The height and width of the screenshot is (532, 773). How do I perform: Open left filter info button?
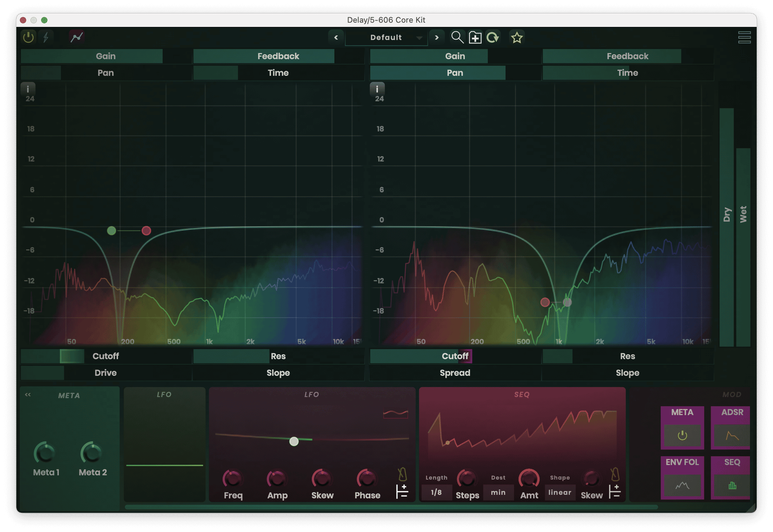pyautogui.click(x=28, y=89)
